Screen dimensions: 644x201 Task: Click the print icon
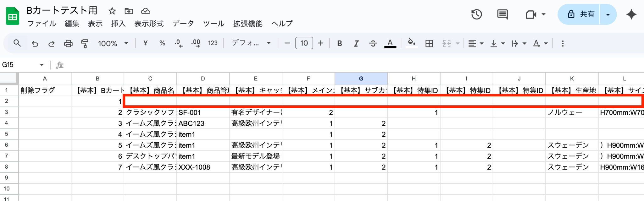68,43
